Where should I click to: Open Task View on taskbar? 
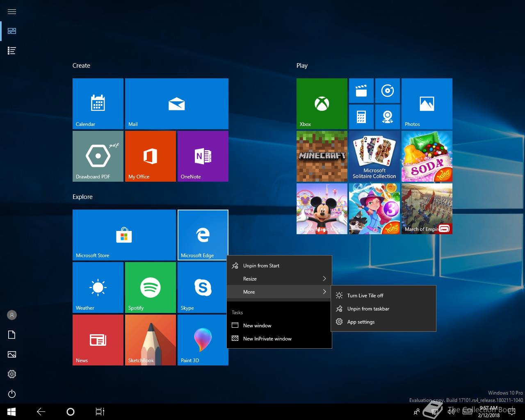pos(100,412)
